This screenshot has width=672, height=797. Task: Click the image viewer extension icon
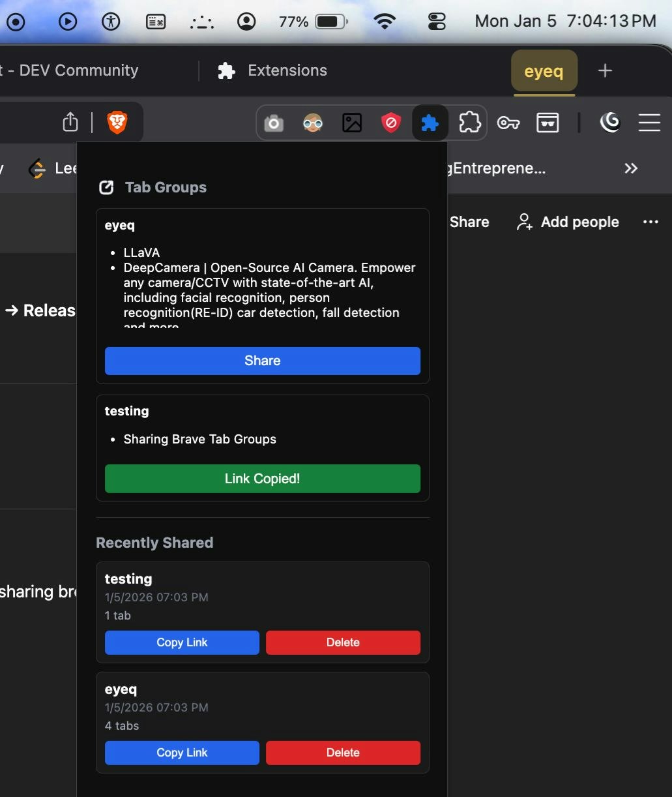352,122
